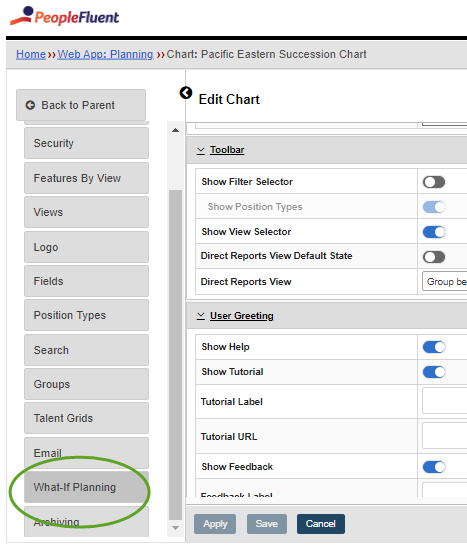Select the Logo sidebar item

86,247
